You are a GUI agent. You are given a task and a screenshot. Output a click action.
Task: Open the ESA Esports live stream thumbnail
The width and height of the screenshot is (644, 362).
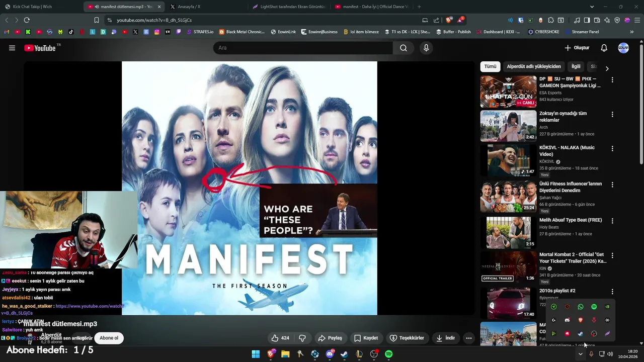(508, 92)
